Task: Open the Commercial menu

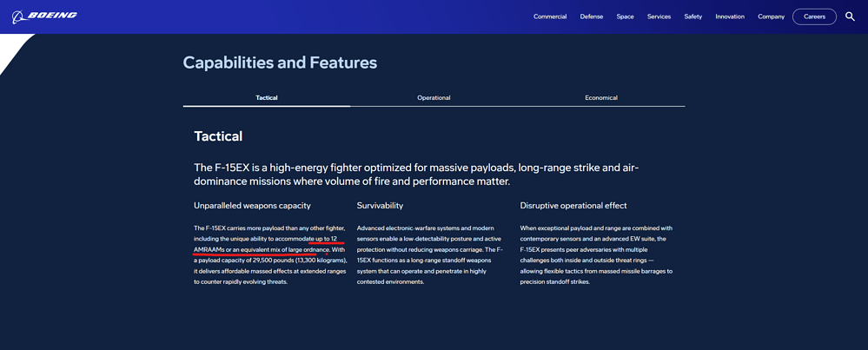Action: click(550, 17)
